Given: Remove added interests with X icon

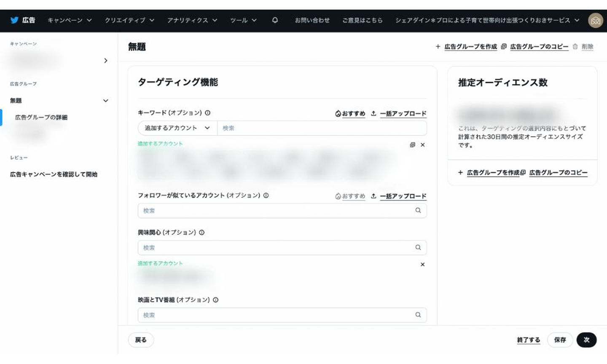Looking at the screenshot, I should coord(422,265).
